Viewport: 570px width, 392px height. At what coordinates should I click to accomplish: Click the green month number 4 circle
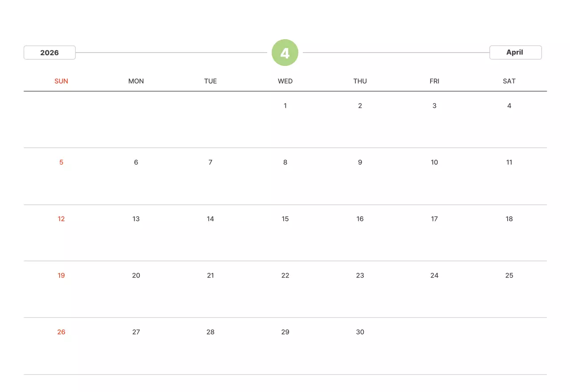[285, 53]
